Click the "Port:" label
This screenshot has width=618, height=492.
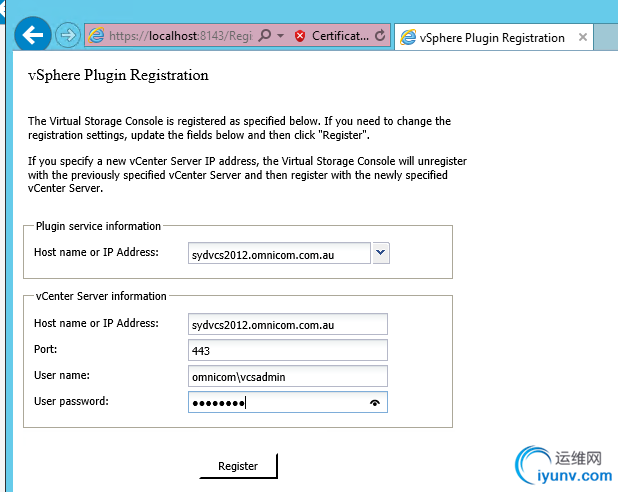45,349
